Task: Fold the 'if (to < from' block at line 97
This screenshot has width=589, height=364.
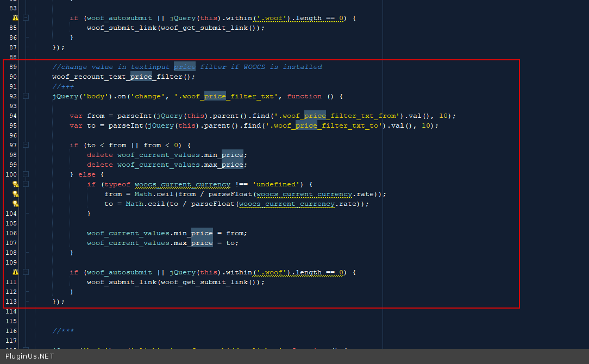Action: (x=26, y=145)
